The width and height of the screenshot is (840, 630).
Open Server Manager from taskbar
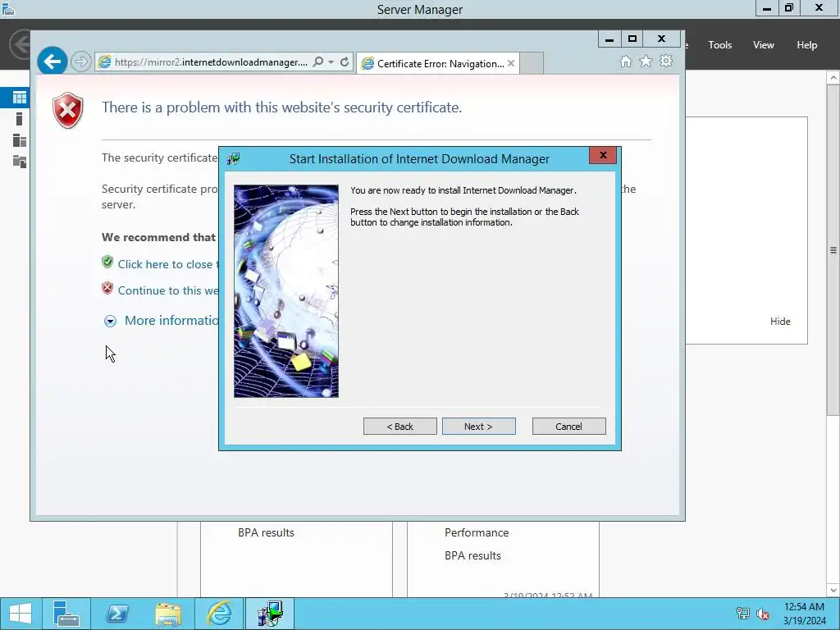click(66, 614)
